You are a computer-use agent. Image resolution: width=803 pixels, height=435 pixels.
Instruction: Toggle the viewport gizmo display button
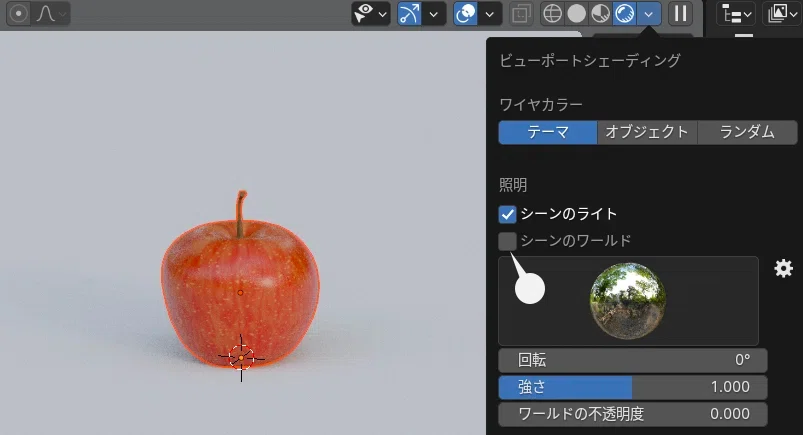(409, 14)
